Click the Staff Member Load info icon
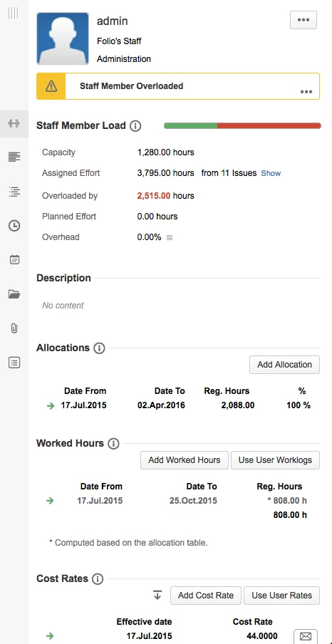Screen dimensions: 332x644 135,126
